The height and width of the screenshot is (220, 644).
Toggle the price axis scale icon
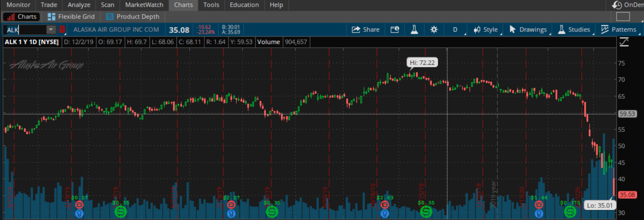[624, 42]
